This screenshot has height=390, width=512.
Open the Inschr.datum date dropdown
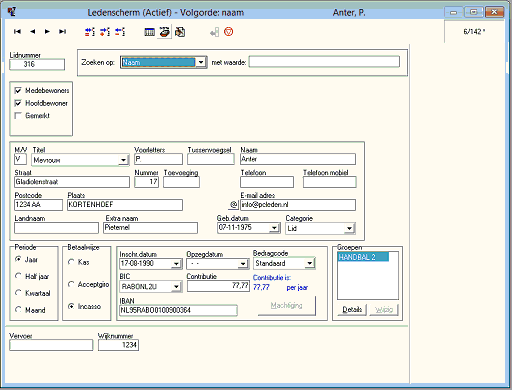(x=176, y=264)
